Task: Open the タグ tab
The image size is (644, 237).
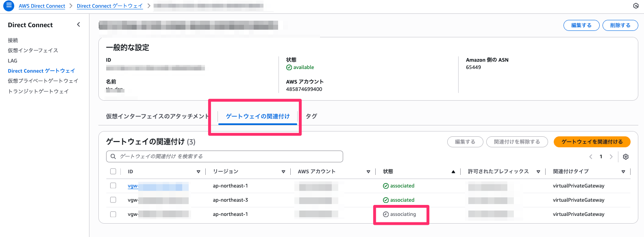Action: (311, 116)
